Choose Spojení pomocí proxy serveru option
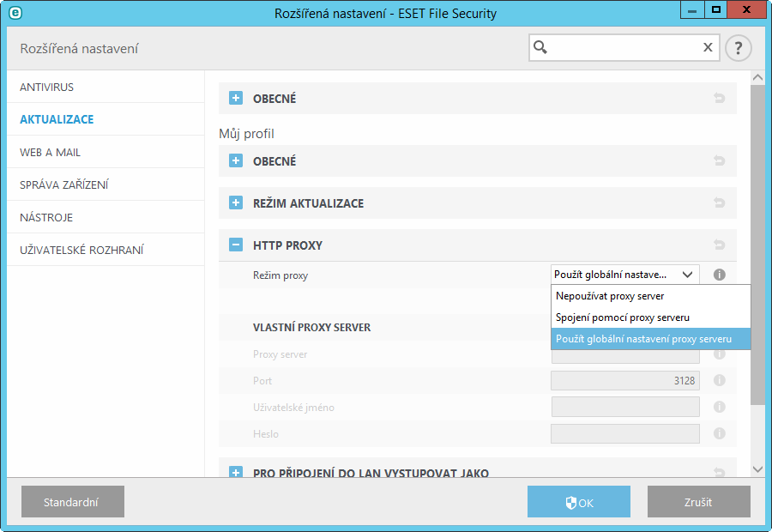Image resolution: width=772 pixels, height=532 pixels. [x=650, y=317]
